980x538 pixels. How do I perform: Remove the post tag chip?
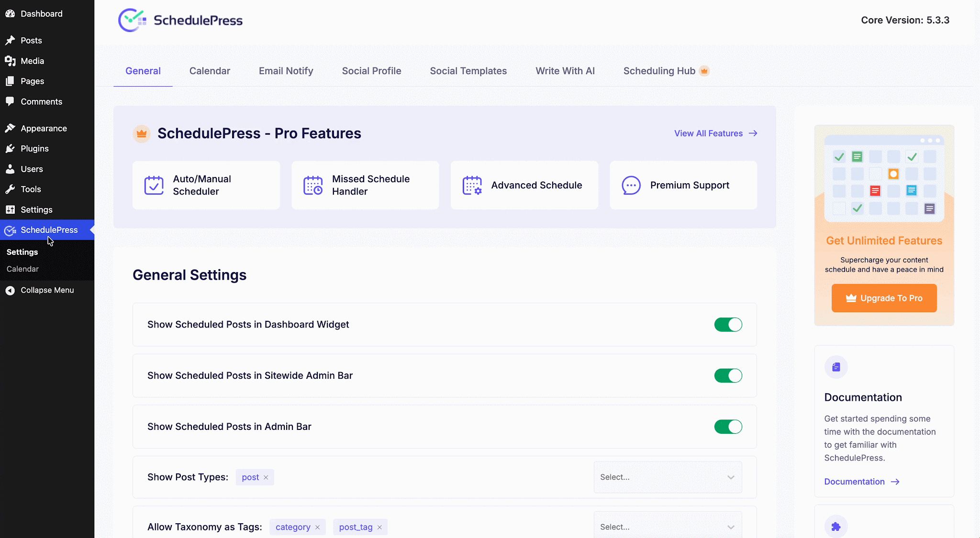click(266, 478)
